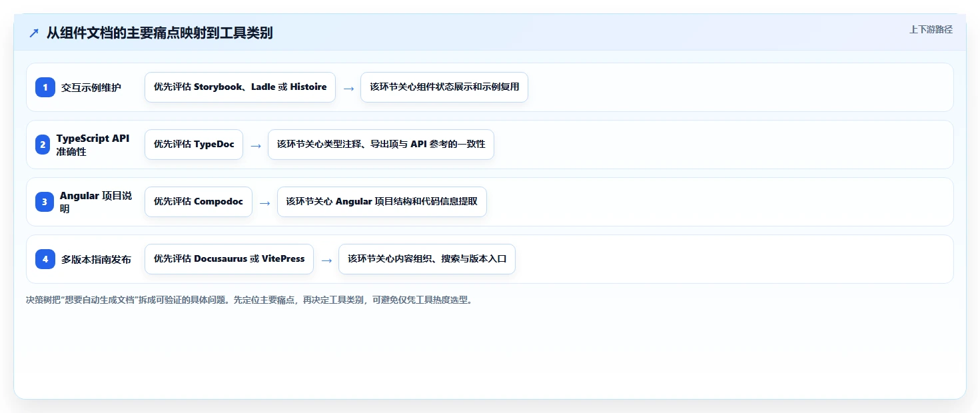This screenshot has height=413, width=980.
Task: Click the number 3 step badge
Action: [45, 202]
